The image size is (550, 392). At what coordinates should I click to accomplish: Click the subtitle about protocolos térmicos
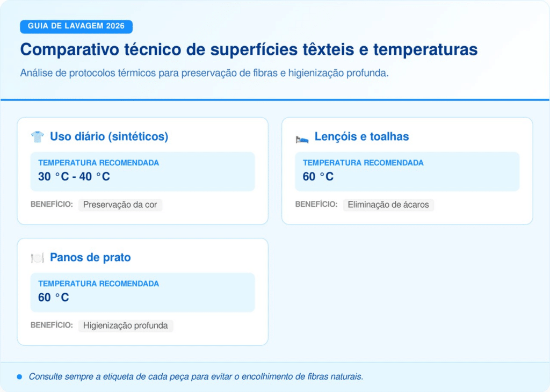coord(204,73)
